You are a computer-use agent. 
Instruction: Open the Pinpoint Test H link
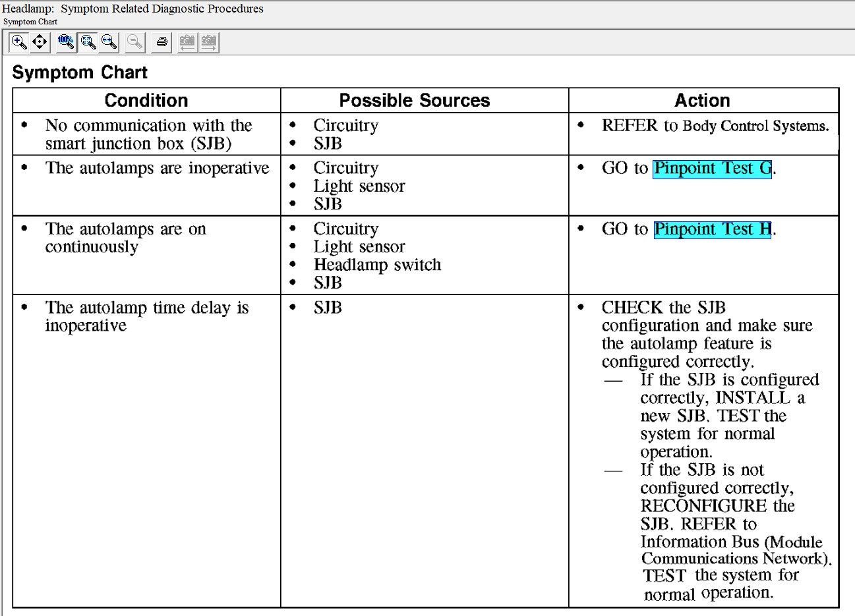[712, 229]
